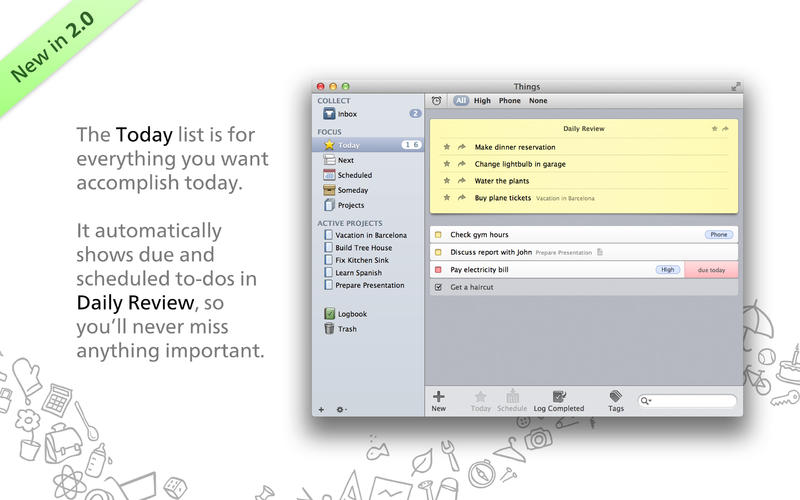Click the sidebar add plus button
This screenshot has width=800, height=500.
click(x=321, y=409)
